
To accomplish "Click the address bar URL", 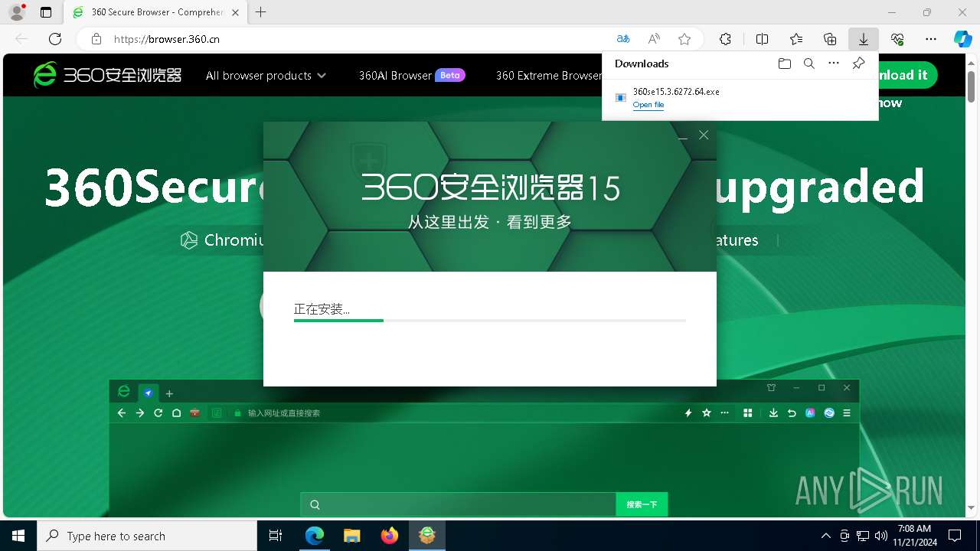I will pyautogui.click(x=167, y=39).
